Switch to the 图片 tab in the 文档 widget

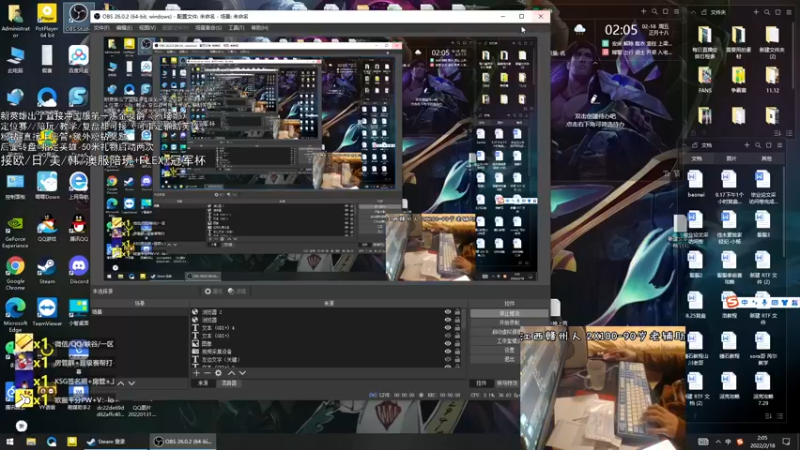[x=732, y=159]
